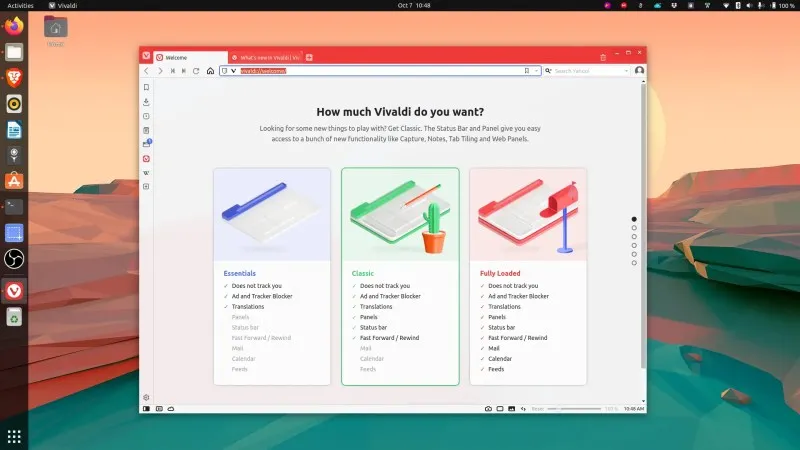800x450 pixels.
Task: Open Activities overview
Action: pyautogui.click(x=20, y=6)
